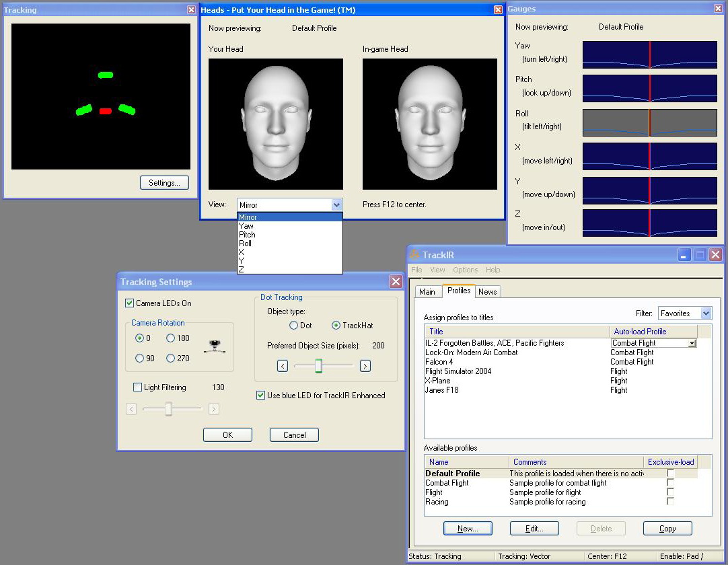Select Pitch in the View list
Viewport: 728px width, 565px height.
click(x=290, y=235)
